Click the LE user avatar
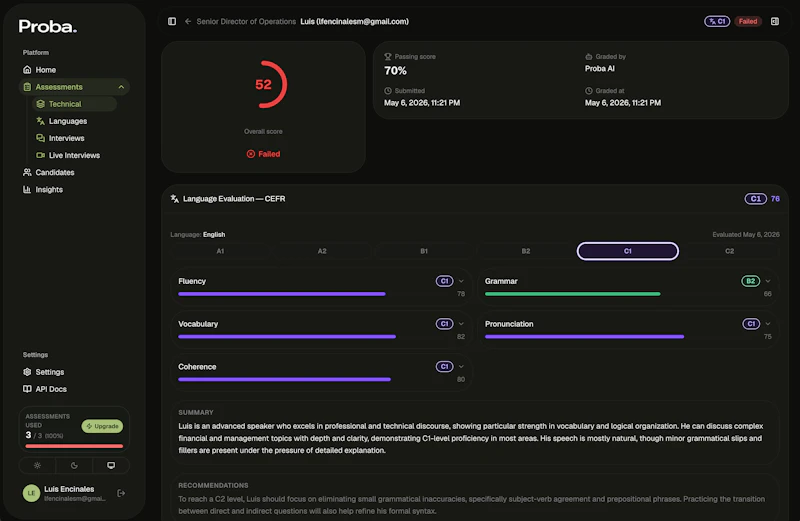Screen dimensions: 800x521 [31, 493]
